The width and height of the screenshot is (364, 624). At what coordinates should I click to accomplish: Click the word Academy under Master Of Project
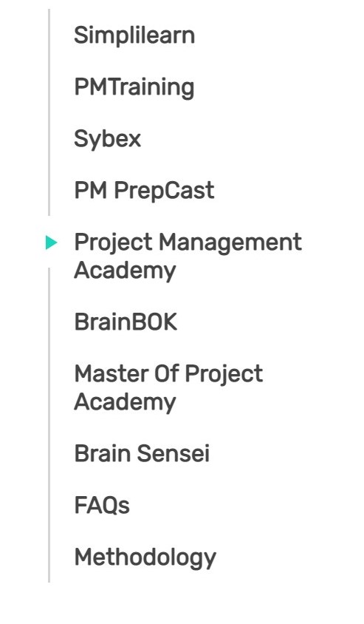pos(125,402)
